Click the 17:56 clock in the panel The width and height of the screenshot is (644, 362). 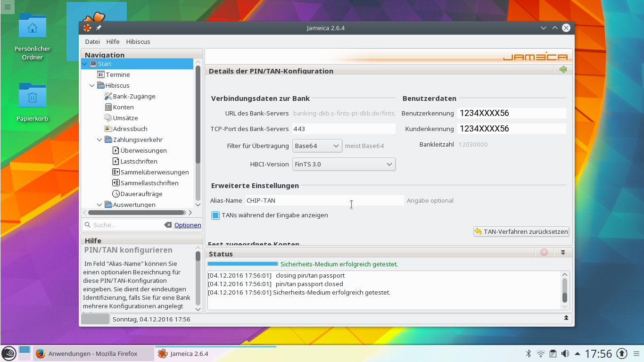(x=598, y=354)
